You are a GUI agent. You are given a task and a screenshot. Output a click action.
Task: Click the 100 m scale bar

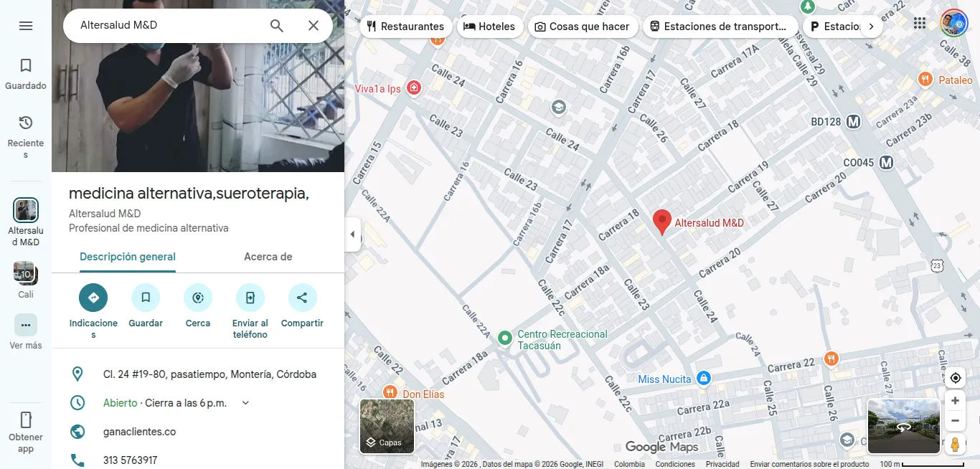[922, 464]
